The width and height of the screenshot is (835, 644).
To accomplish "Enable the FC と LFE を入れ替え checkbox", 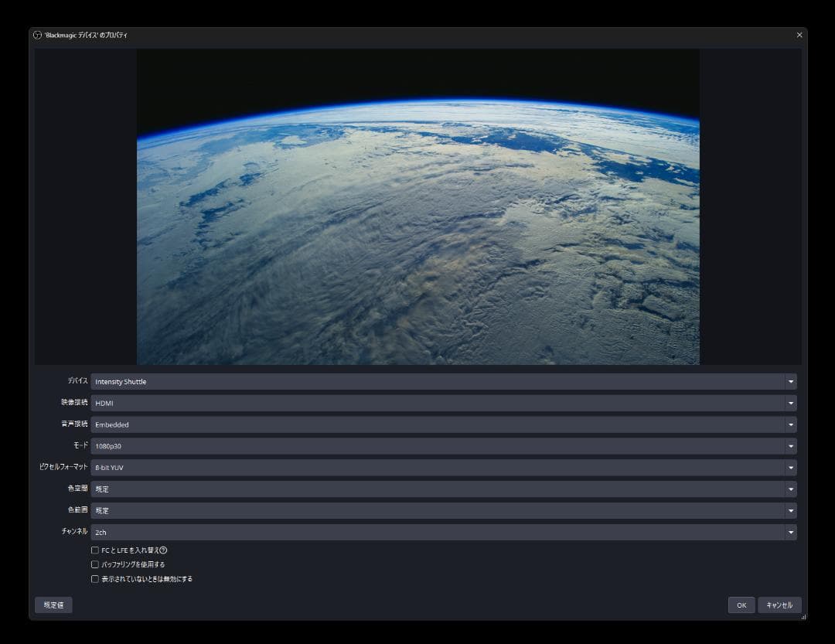I will (x=95, y=550).
